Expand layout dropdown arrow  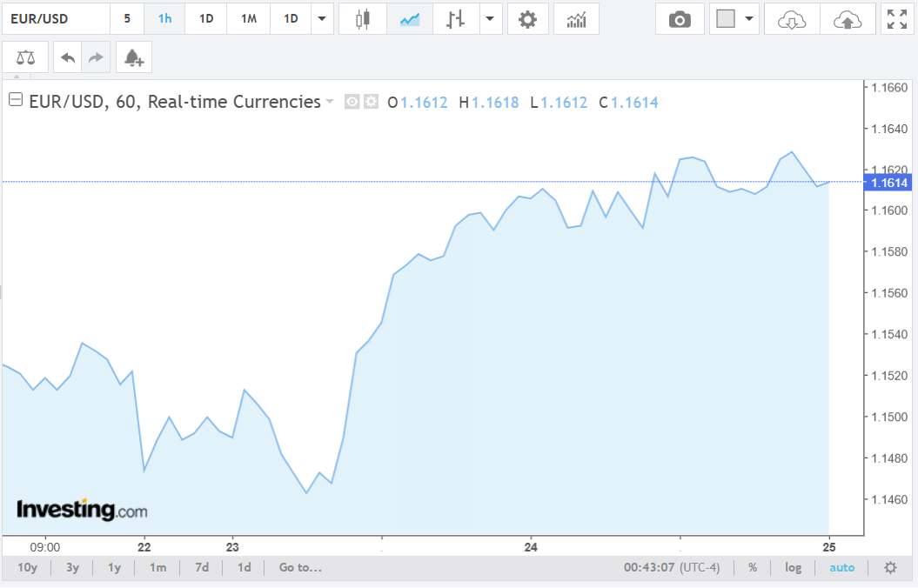(x=749, y=19)
